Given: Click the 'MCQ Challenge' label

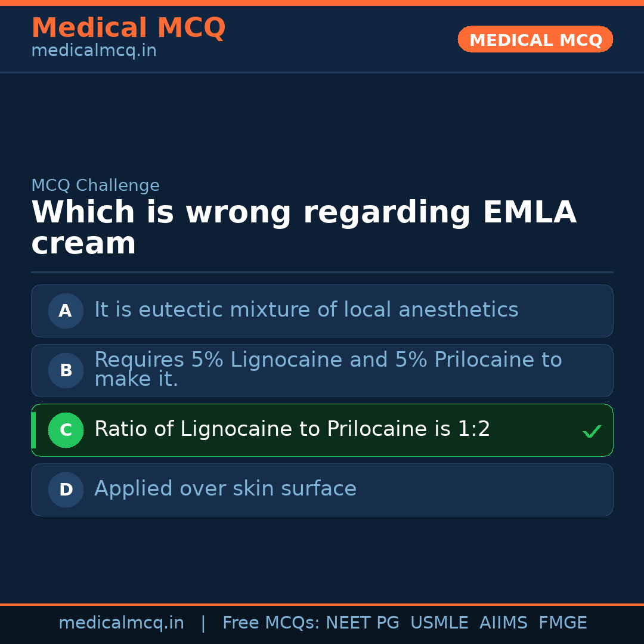Looking at the screenshot, I should 95,186.
